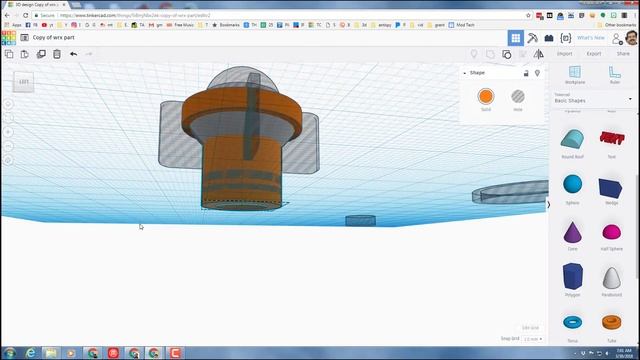Click the Zoom in button
640x360 pixels.
tap(8, 132)
